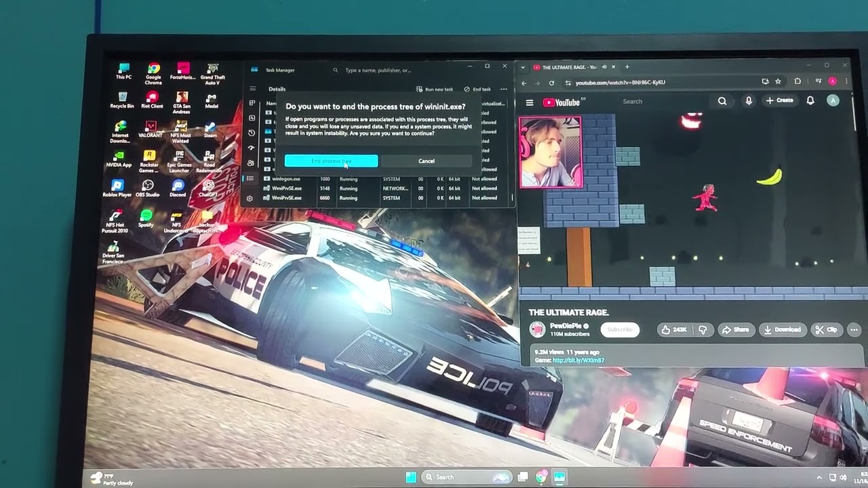Open weather widget on taskbar

coord(112,479)
